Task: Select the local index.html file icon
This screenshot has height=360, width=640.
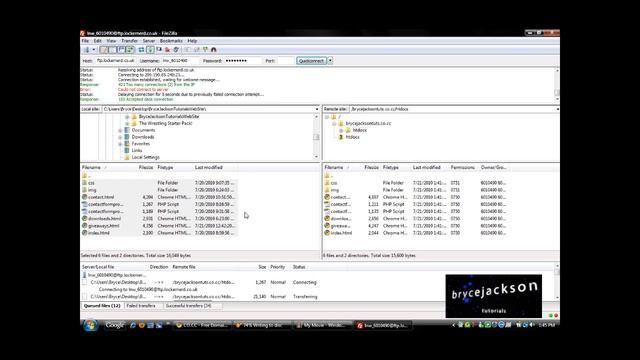Action: (x=84, y=233)
